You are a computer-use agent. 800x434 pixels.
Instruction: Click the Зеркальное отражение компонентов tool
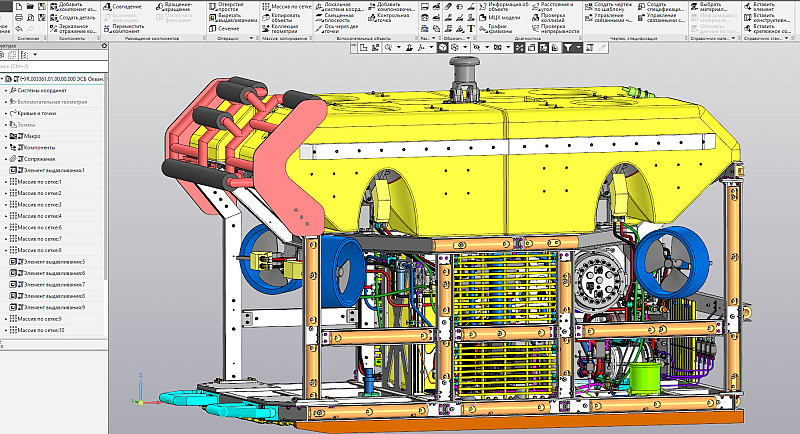[73, 28]
